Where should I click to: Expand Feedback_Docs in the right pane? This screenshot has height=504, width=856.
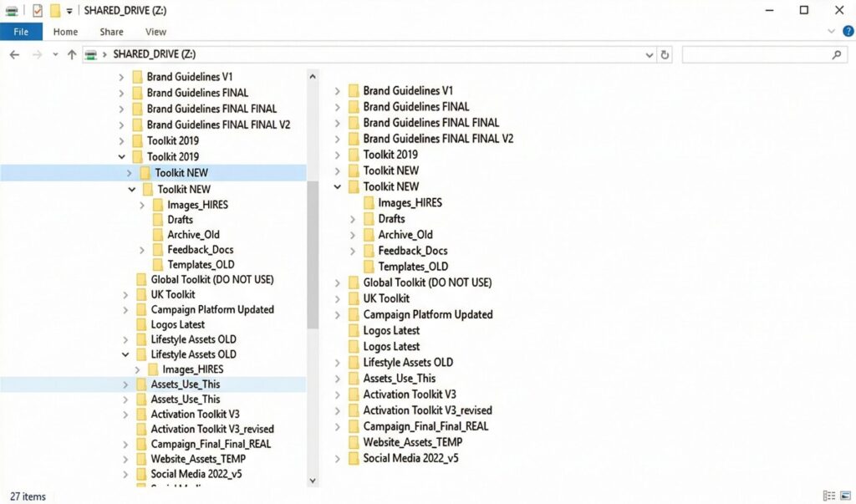pyautogui.click(x=353, y=251)
